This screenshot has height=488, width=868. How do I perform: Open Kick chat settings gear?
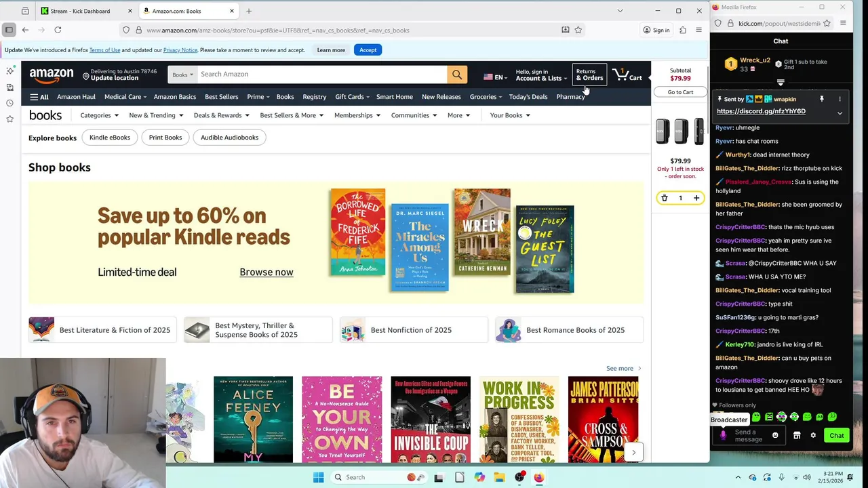pos(813,436)
